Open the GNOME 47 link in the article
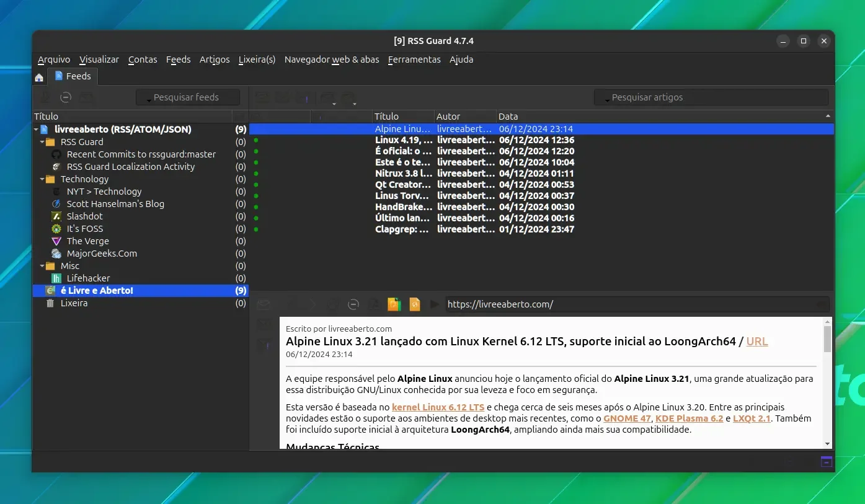The height and width of the screenshot is (504, 865). pyautogui.click(x=627, y=418)
